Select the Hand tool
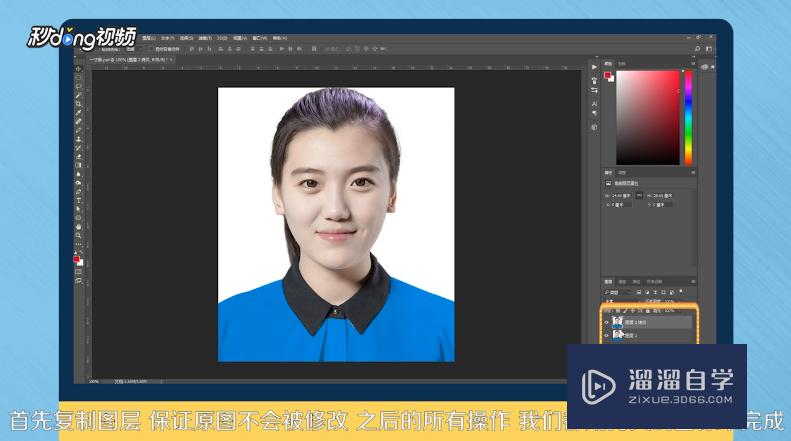This screenshot has height=441, width=791. coord(79,226)
